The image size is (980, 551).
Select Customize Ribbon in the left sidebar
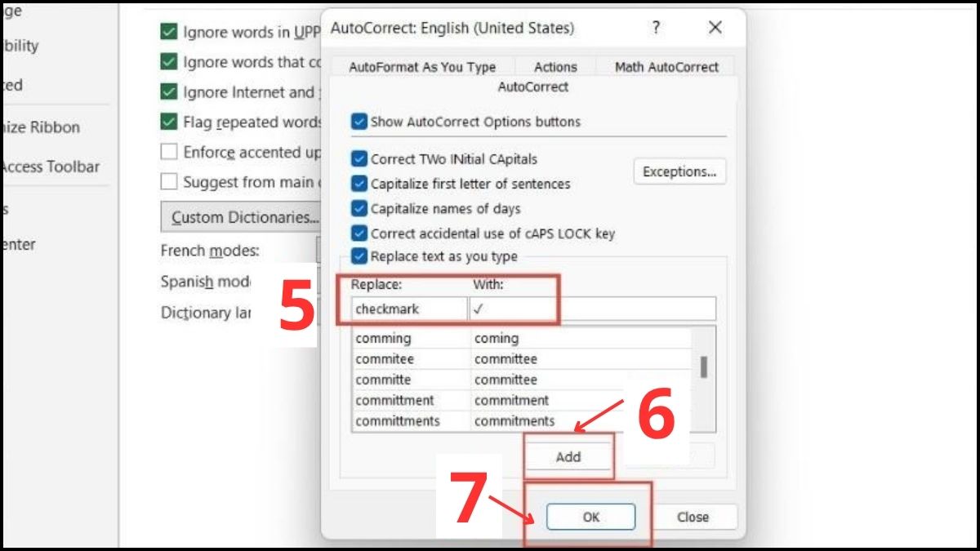(x=40, y=127)
